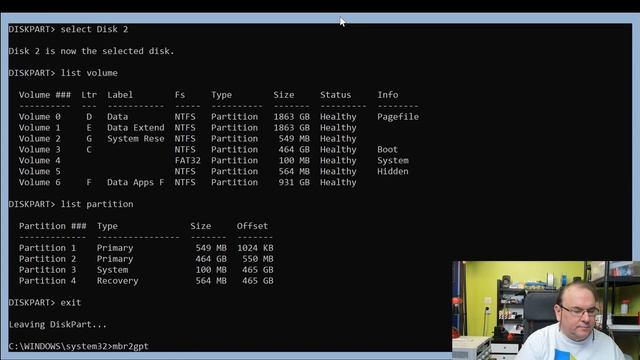Click the 'Status' column header

click(x=336, y=95)
